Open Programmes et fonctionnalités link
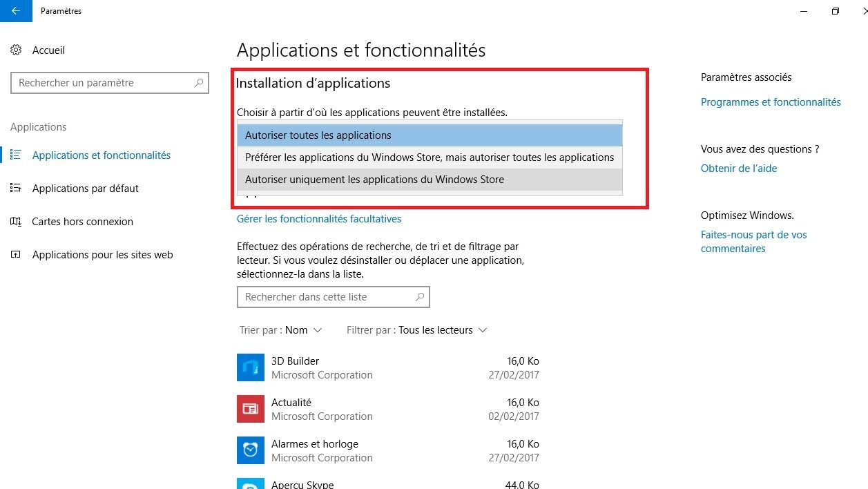This screenshot has height=489, width=868. [x=771, y=102]
